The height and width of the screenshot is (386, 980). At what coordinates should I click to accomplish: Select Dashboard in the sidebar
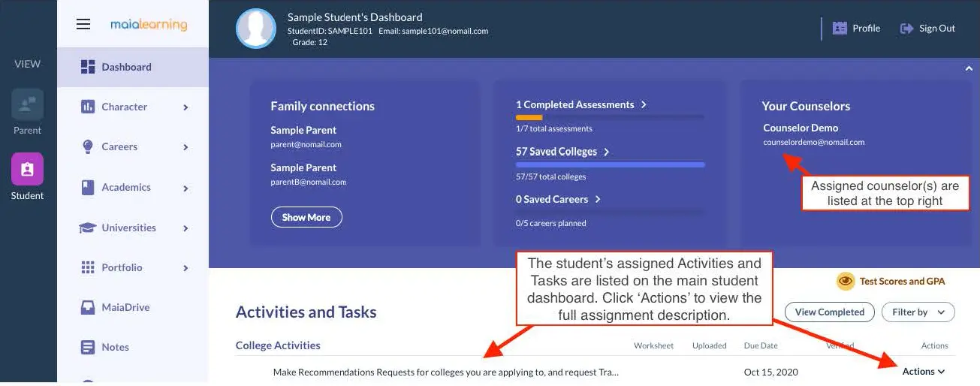click(x=126, y=67)
